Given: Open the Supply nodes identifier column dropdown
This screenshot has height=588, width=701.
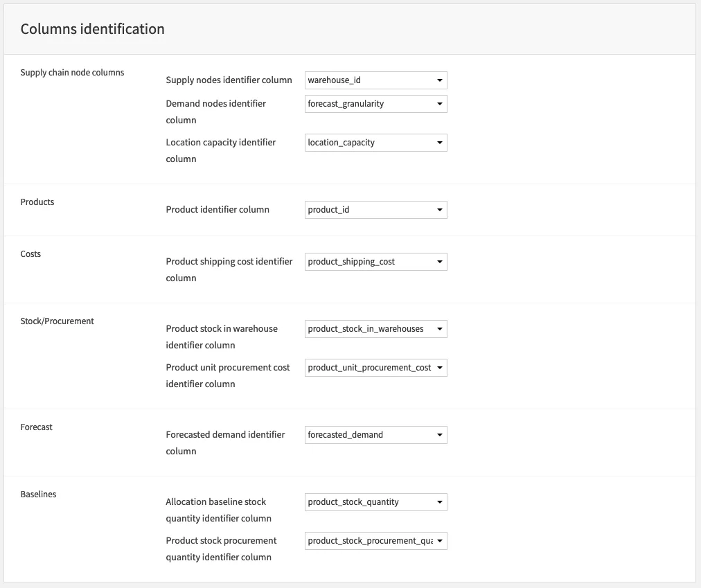Looking at the screenshot, I should [375, 80].
